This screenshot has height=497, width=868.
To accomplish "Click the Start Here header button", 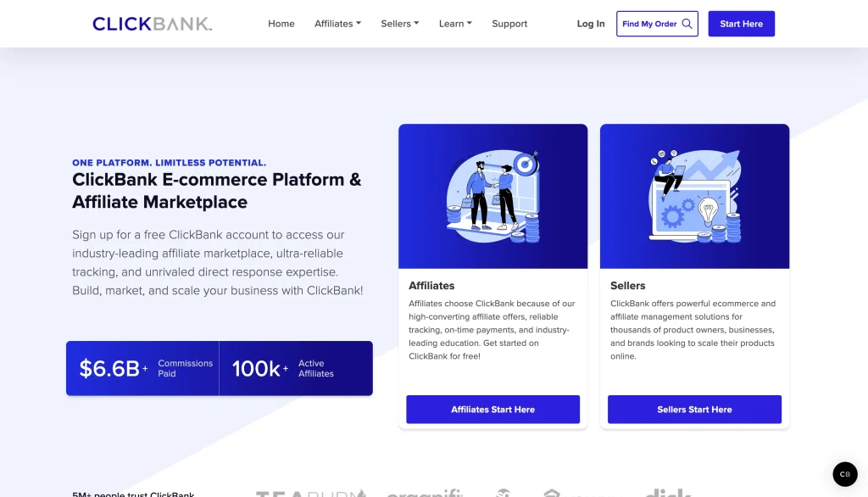I will 741,24.
